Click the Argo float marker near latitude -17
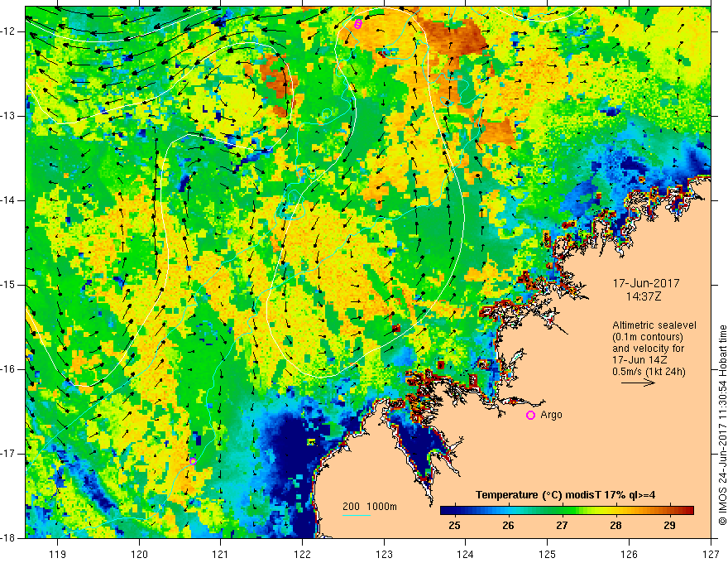Screen dimensions: 728x563 coord(193,461)
